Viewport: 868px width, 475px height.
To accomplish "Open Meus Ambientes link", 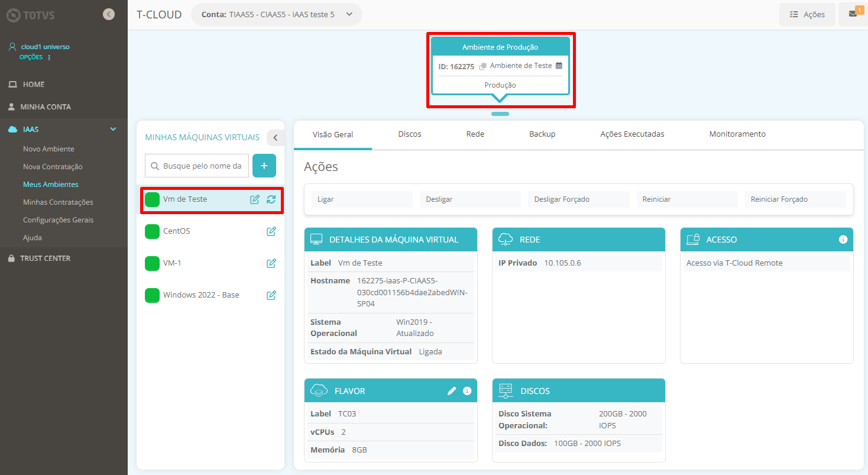I will (51, 185).
